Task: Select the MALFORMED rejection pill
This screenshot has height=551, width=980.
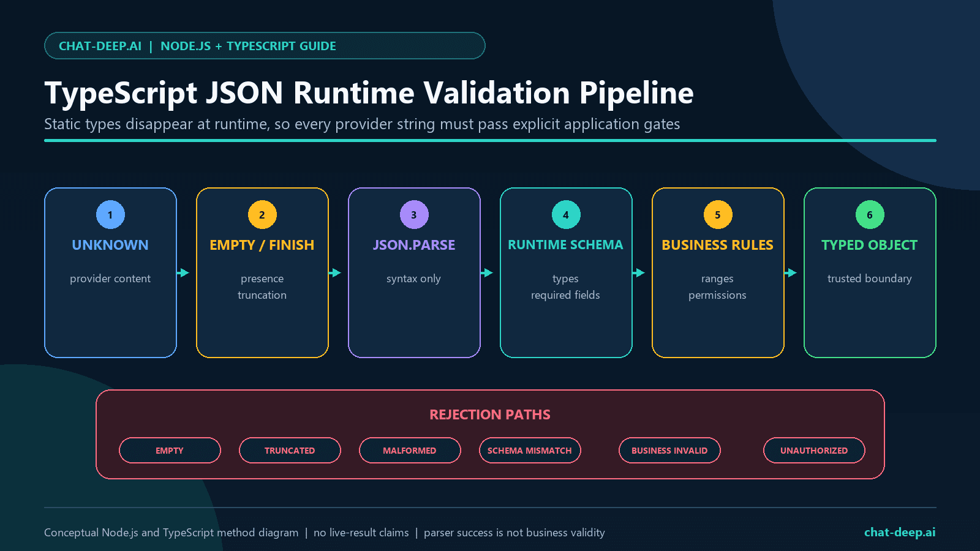Action: (410, 451)
